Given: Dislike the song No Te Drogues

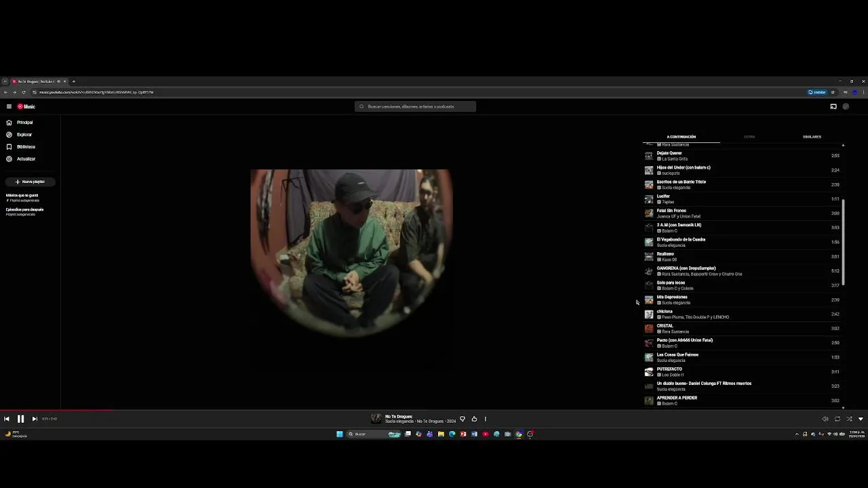Looking at the screenshot, I should pos(462,419).
